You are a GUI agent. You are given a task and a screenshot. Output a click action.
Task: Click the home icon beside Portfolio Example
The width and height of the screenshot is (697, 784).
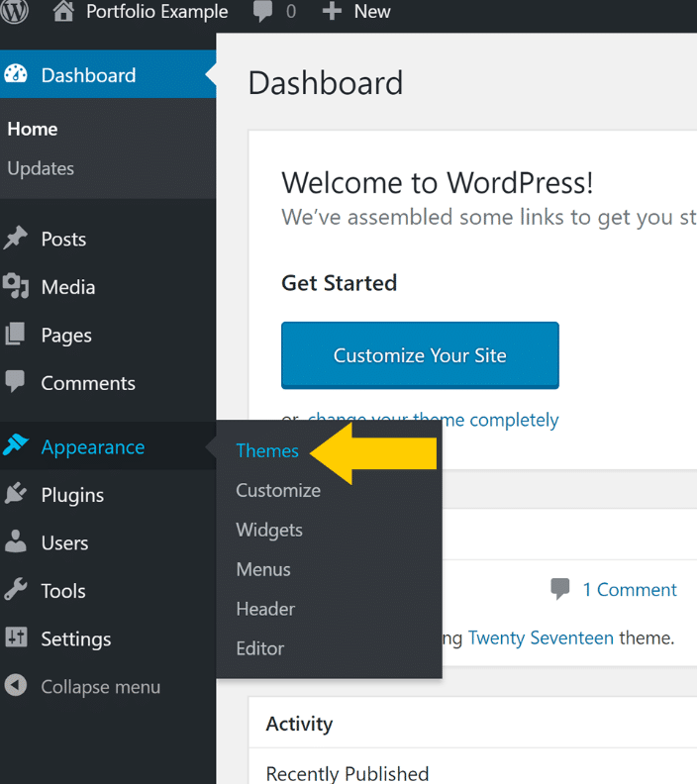(63, 11)
